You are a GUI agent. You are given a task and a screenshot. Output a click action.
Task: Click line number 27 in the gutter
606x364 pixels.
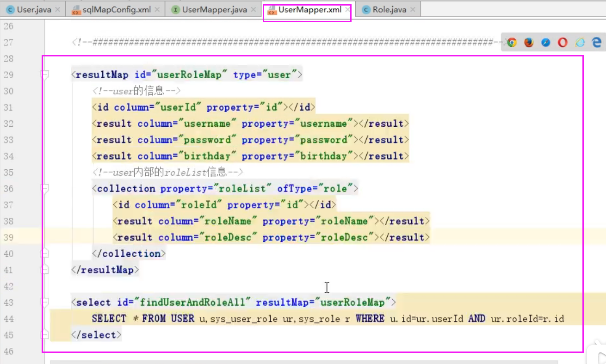8,43
